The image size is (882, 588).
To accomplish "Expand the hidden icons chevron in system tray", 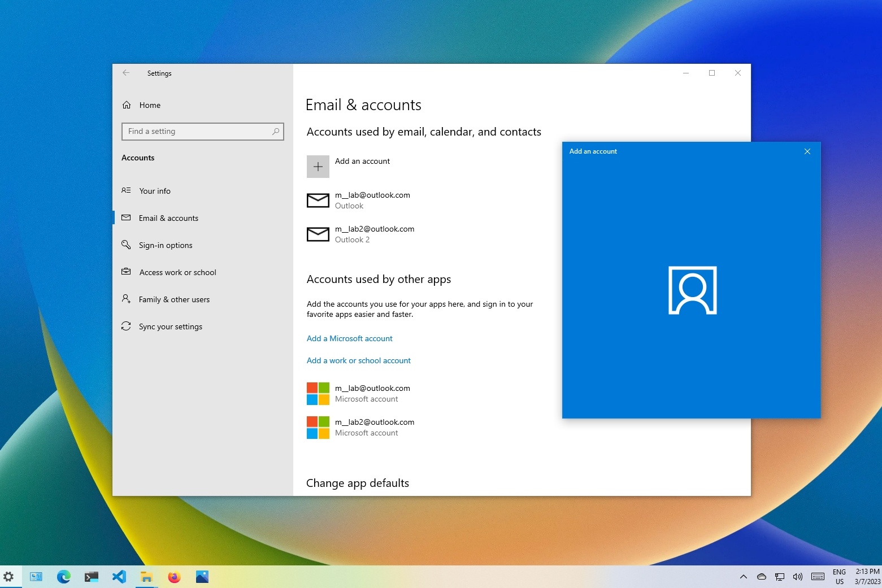I will [743, 577].
